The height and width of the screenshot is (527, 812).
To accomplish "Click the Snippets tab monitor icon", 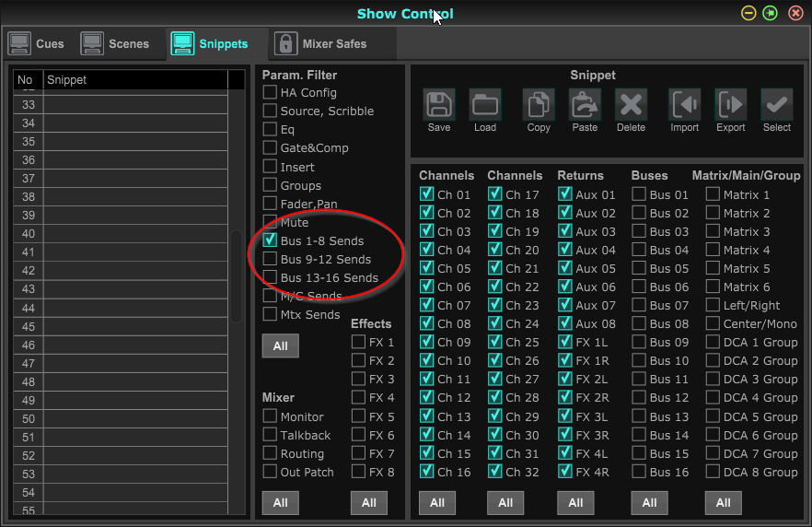I will [183, 43].
